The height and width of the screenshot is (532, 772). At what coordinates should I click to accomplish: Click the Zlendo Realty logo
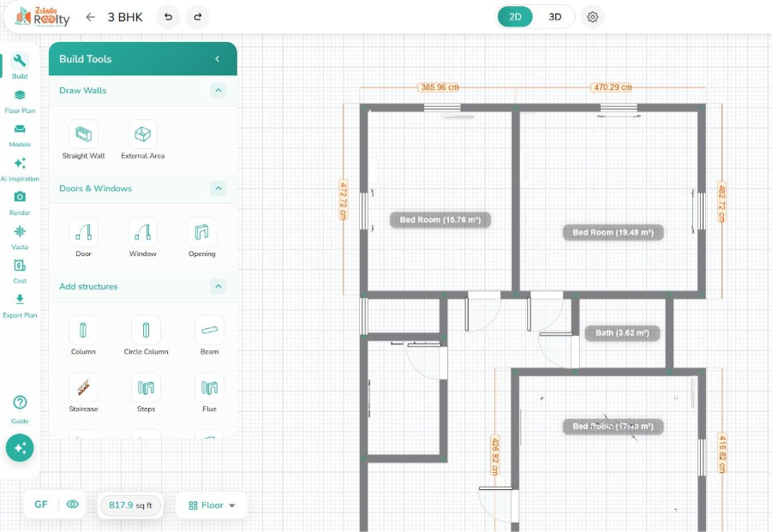pos(42,17)
